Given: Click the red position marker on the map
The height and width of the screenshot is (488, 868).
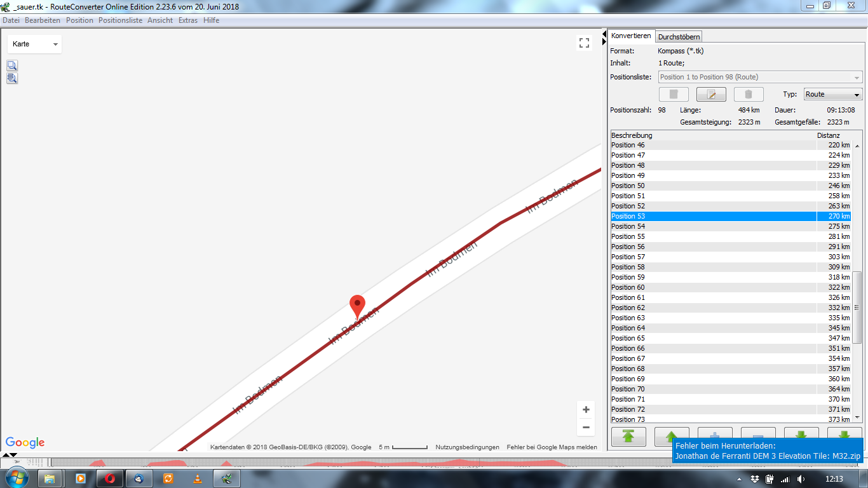Looking at the screenshot, I should 358,306.
